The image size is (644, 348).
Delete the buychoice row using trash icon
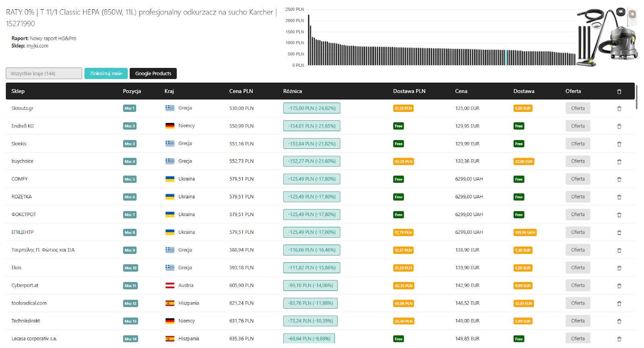[619, 162]
